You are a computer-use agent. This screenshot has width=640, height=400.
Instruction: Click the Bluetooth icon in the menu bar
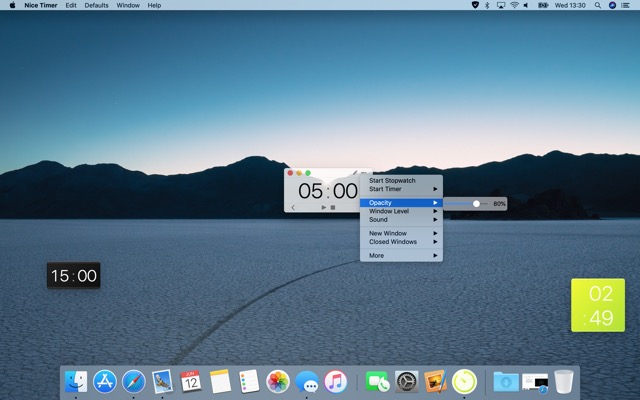tap(487, 5)
